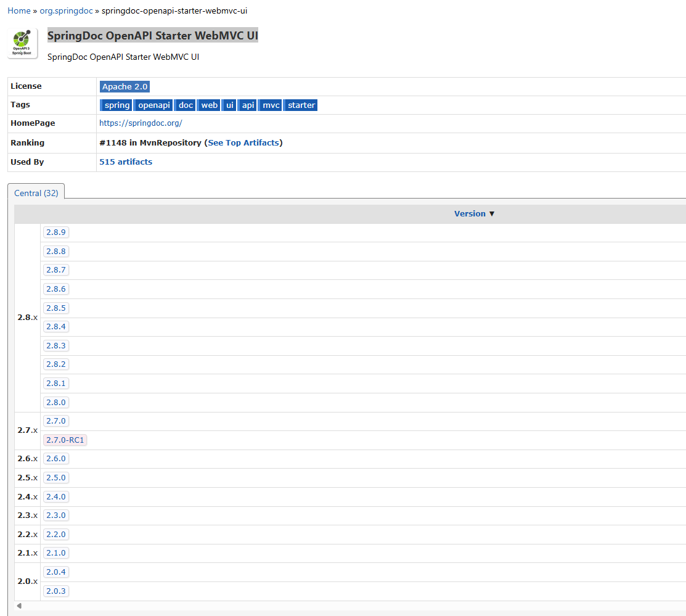Select the 2.7.x group label
Image resolution: width=686 pixels, height=616 pixels.
28,430
